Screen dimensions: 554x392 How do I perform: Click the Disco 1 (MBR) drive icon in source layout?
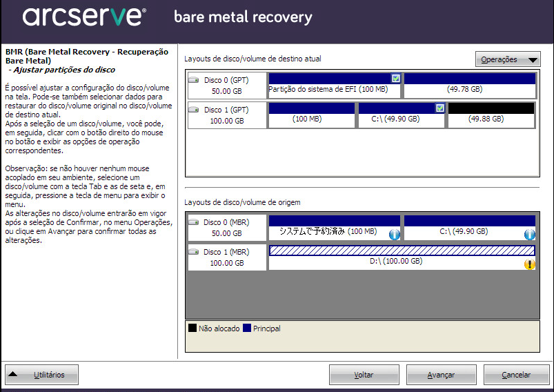193,252
